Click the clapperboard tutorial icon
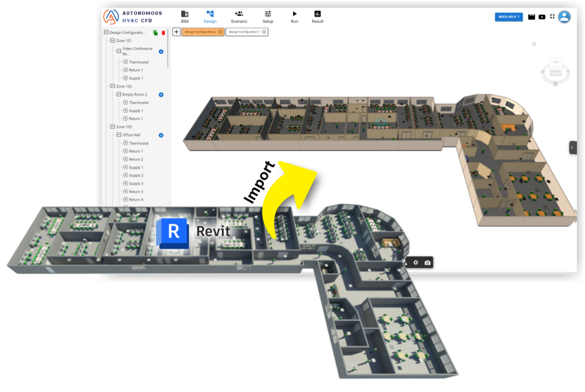The image size is (585, 392). pyautogui.click(x=531, y=17)
